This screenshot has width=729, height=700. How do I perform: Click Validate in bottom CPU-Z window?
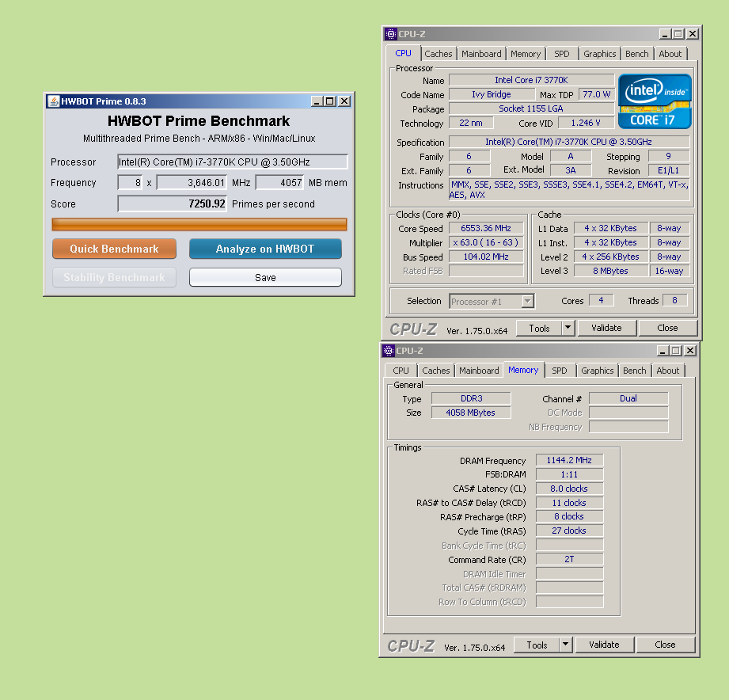[604, 645]
